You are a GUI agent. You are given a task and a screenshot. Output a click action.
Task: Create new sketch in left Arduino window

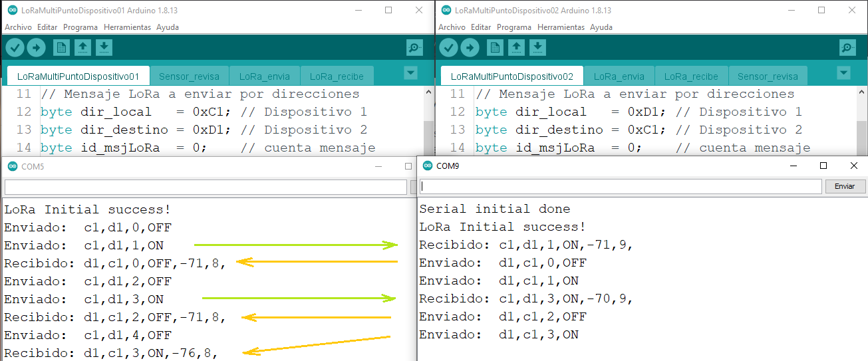[61, 47]
